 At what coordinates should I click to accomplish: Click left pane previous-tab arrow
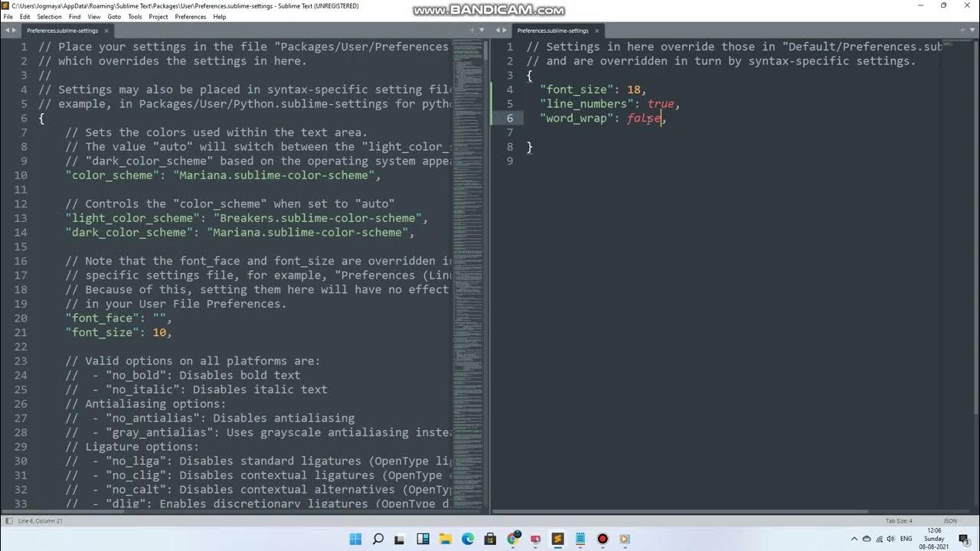[x=7, y=31]
